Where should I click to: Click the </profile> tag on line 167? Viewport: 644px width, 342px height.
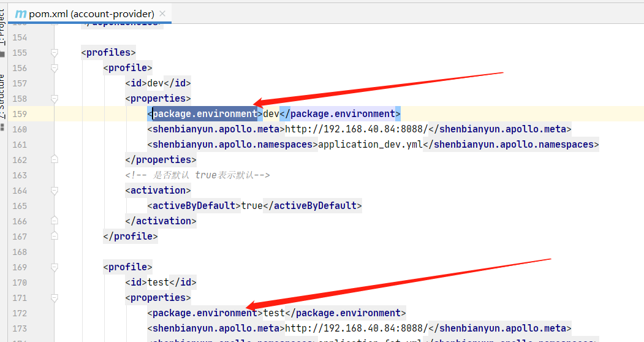pos(130,237)
